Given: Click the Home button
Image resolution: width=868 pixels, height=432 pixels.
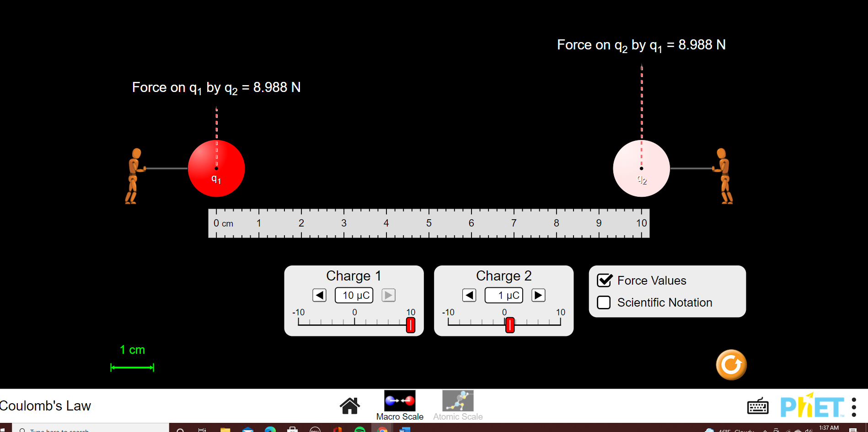Looking at the screenshot, I should coord(350,405).
